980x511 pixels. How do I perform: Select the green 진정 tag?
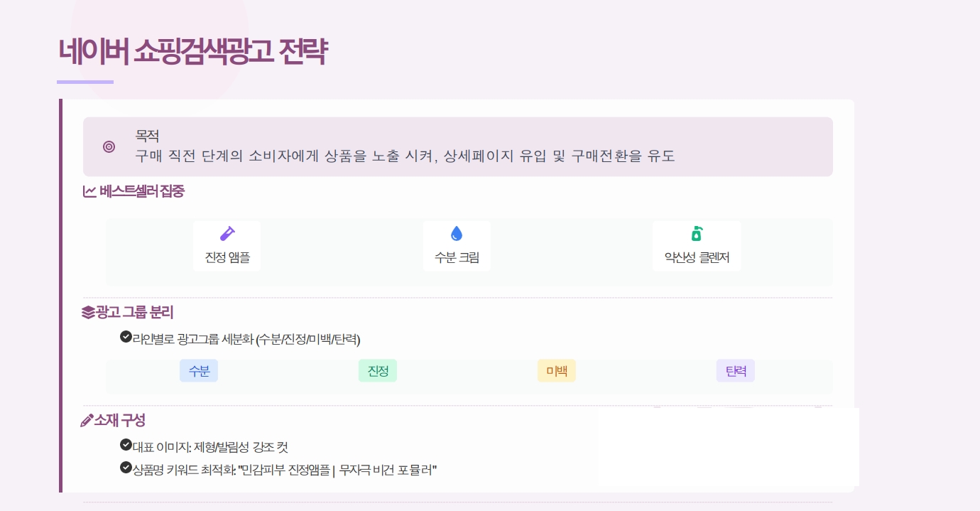(378, 370)
